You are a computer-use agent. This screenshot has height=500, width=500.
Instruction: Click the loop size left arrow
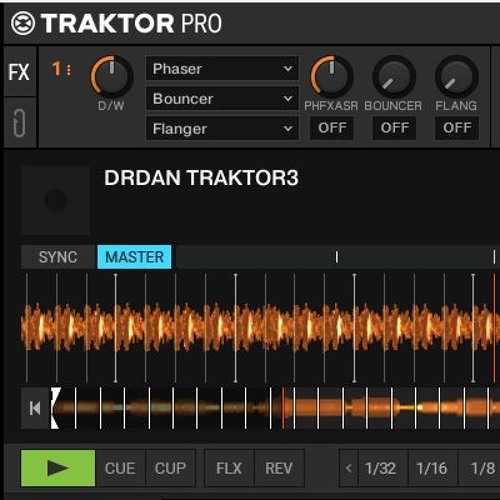click(349, 468)
